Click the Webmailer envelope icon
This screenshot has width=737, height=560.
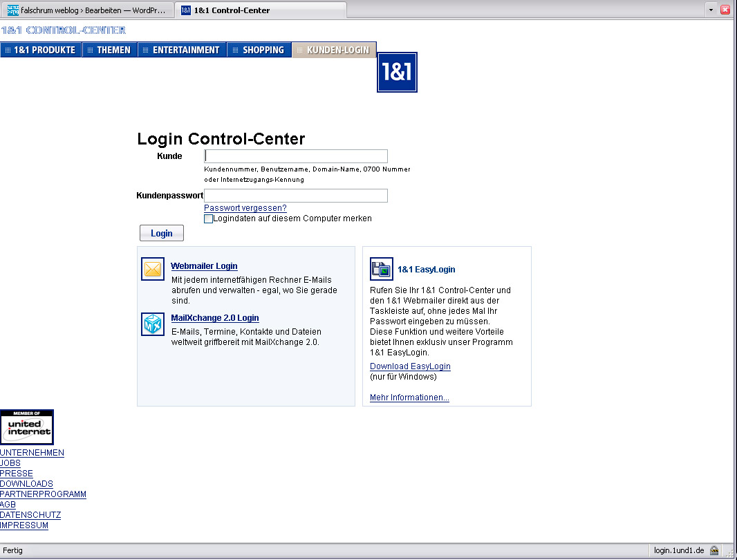[153, 269]
